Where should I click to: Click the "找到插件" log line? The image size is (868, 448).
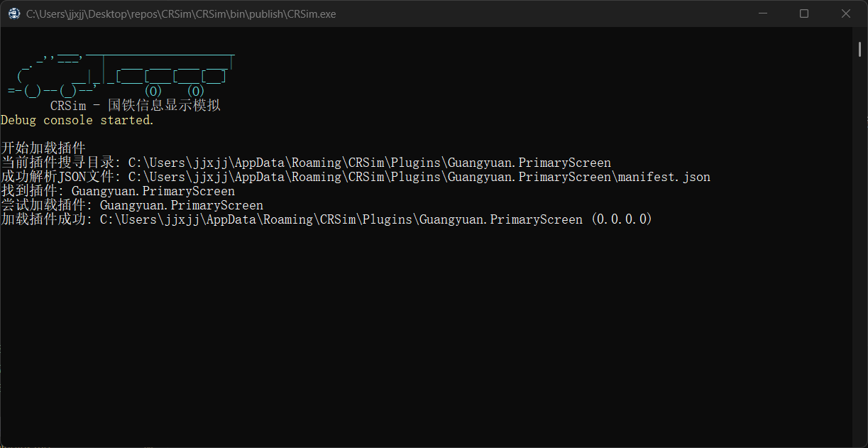click(x=118, y=191)
